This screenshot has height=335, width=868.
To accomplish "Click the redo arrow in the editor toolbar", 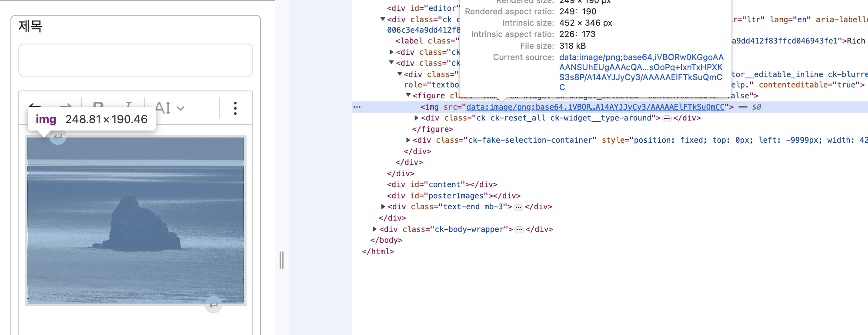I will pos(65,107).
